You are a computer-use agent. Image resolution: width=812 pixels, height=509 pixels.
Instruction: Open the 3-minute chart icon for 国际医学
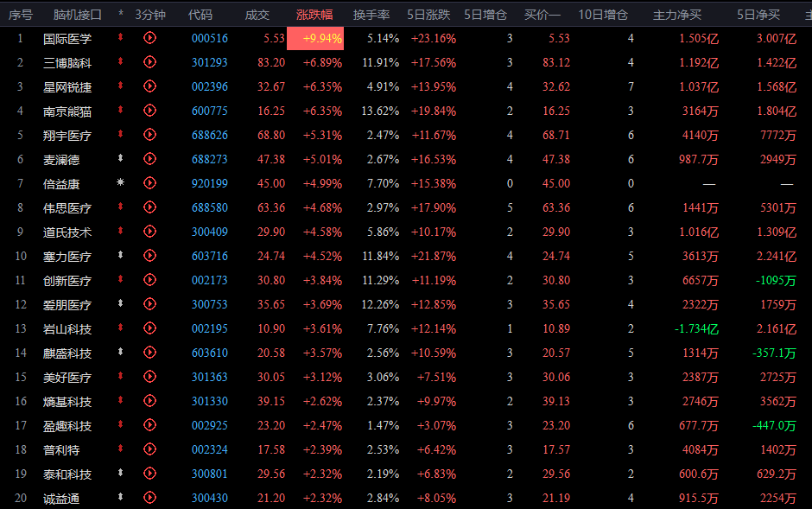(149, 38)
